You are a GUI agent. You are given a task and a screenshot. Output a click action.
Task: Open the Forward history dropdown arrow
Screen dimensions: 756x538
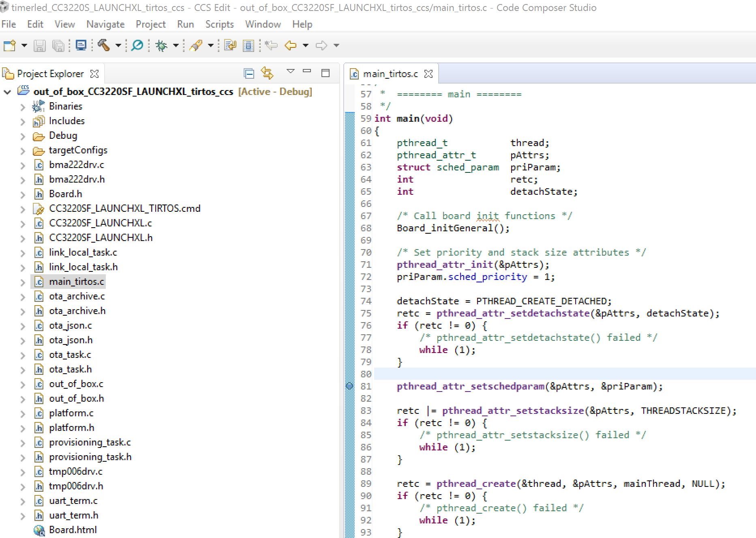(x=336, y=45)
